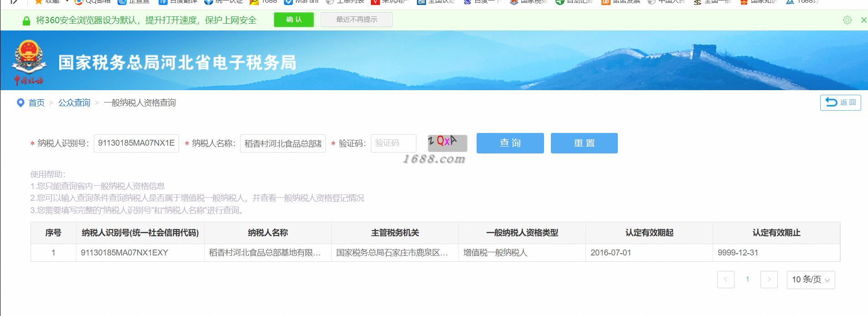Select the 2016-07-01 date cell

pos(649,253)
